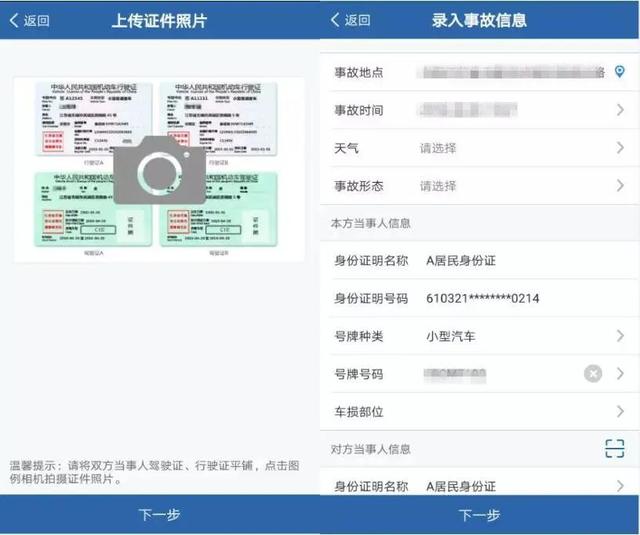Expand the other party's 身份证明名称 row
The height and width of the screenshot is (535, 640).
(480, 485)
